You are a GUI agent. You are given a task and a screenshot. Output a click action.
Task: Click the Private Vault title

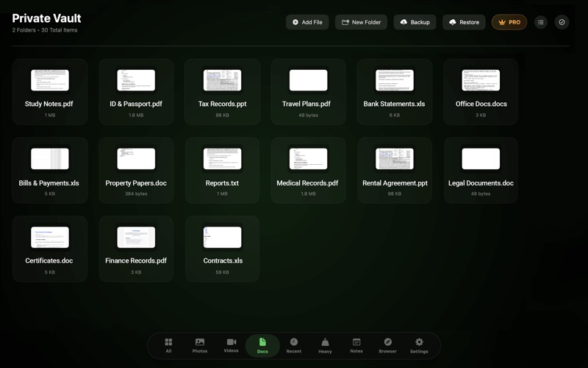click(46, 18)
